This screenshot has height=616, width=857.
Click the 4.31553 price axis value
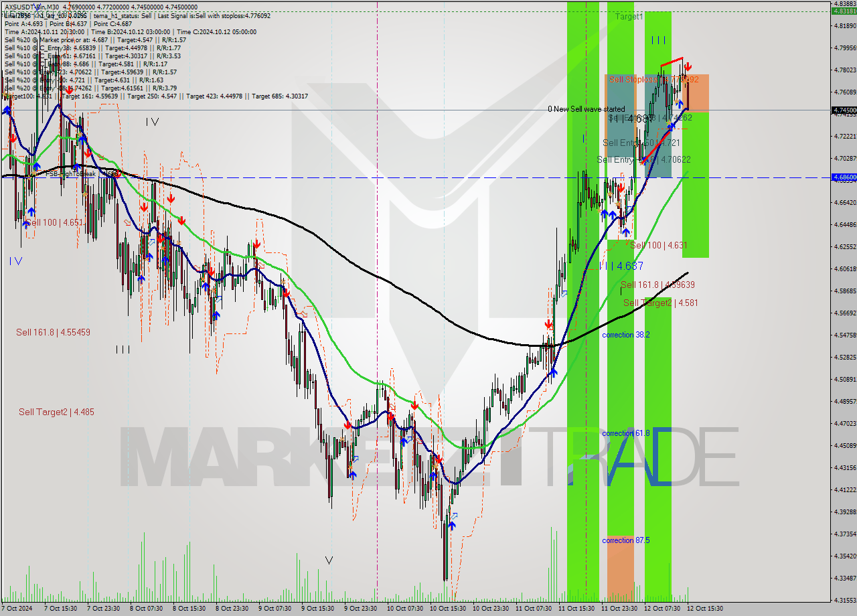coord(844,600)
